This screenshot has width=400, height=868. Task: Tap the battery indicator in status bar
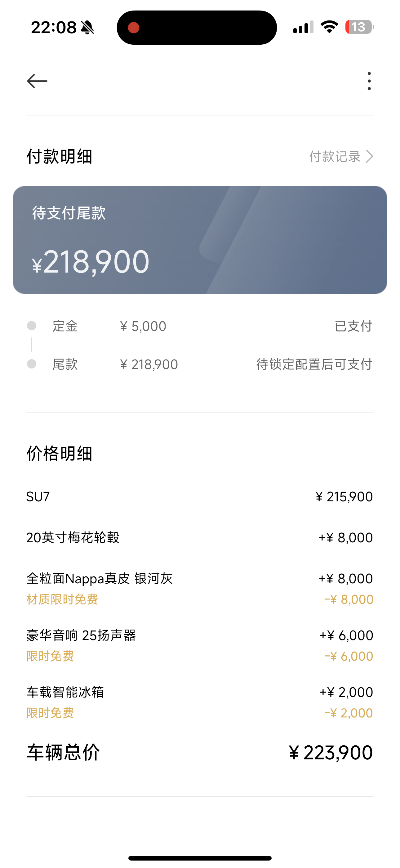tap(360, 27)
